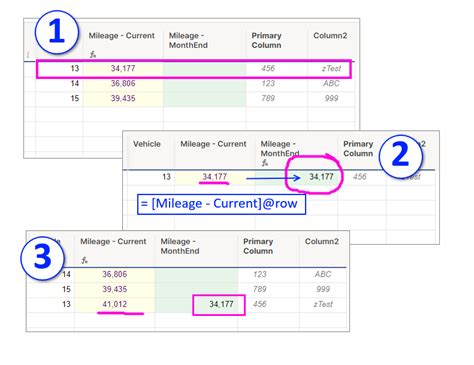Screen dimensions: 474x365
Task: Click the "36,806" cell in screenshot 1
Action: (x=123, y=84)
